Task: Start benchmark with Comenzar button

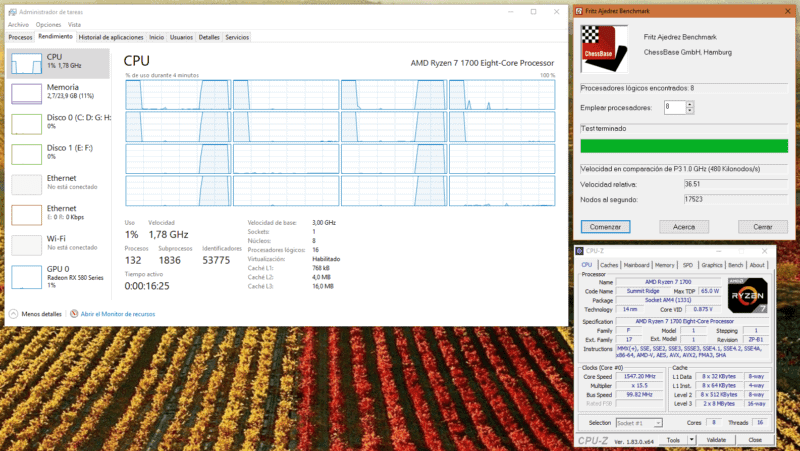Action: tap(606, 227)
